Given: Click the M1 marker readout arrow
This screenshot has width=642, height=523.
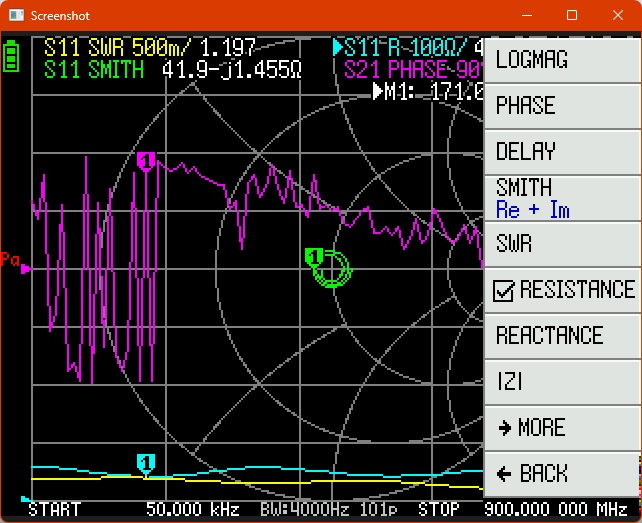Looking at the screenshot, I should [x=378, y=92].
